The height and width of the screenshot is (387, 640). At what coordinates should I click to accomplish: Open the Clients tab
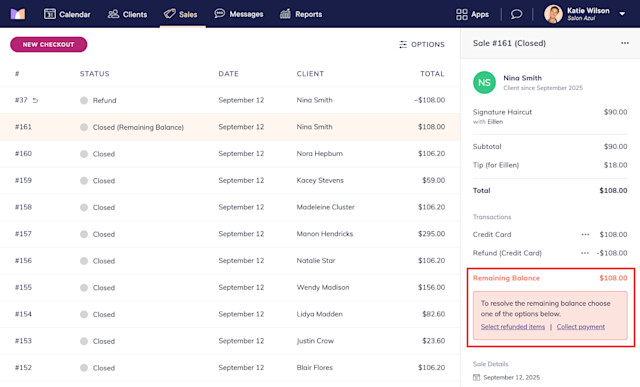tap(127, 14)
